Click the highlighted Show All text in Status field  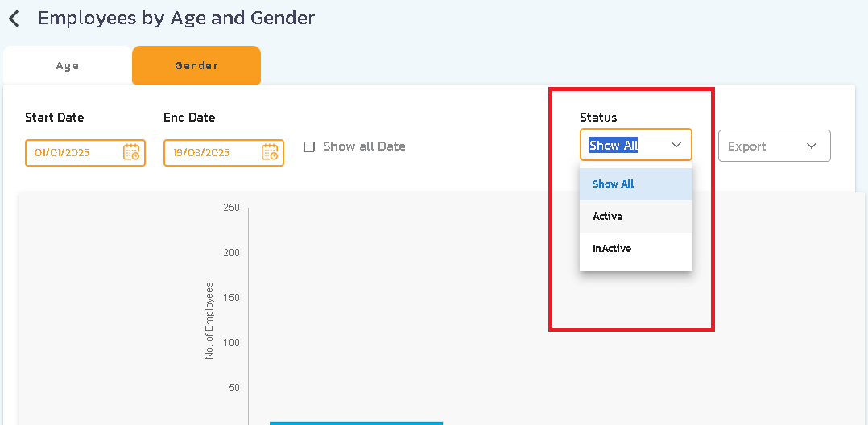pyautogui.click(x=614, y=146)
